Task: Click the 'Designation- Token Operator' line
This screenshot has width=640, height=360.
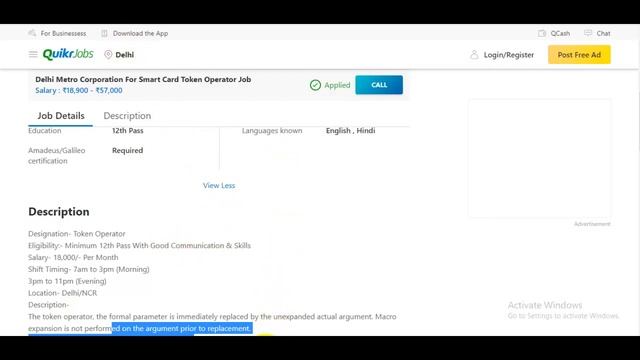Action: coord(77,234)
